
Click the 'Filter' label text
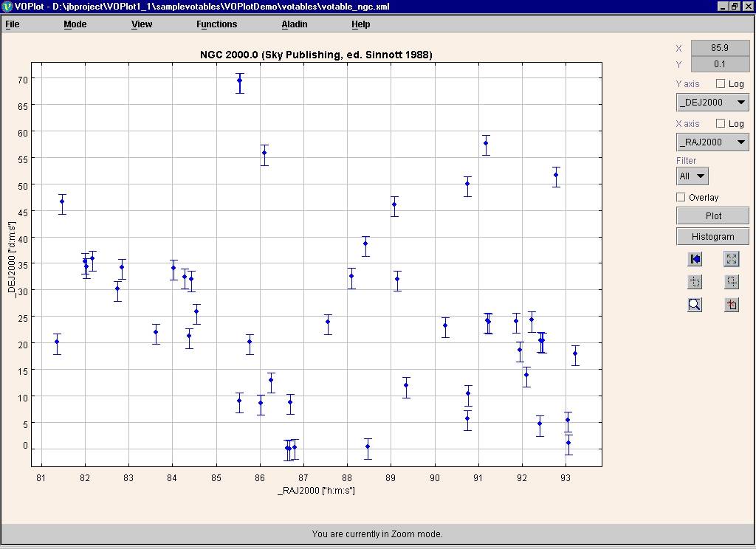coord(686,160)
